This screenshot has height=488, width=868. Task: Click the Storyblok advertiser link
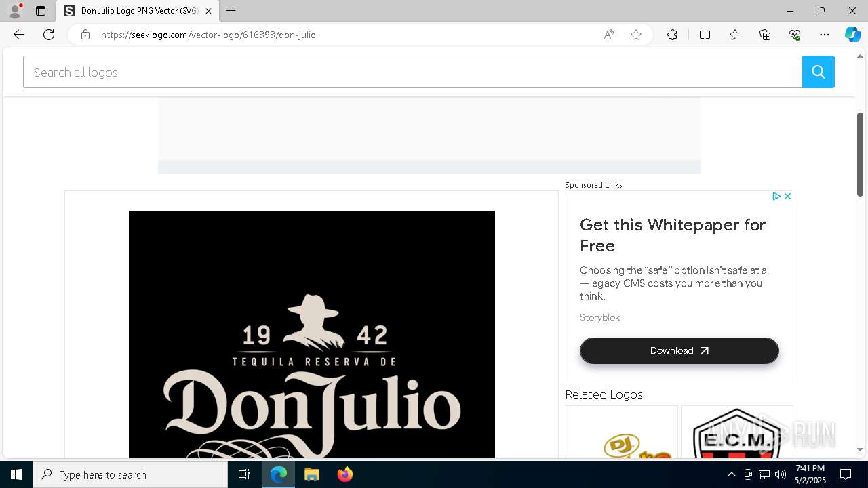click(x=599, y=317)
